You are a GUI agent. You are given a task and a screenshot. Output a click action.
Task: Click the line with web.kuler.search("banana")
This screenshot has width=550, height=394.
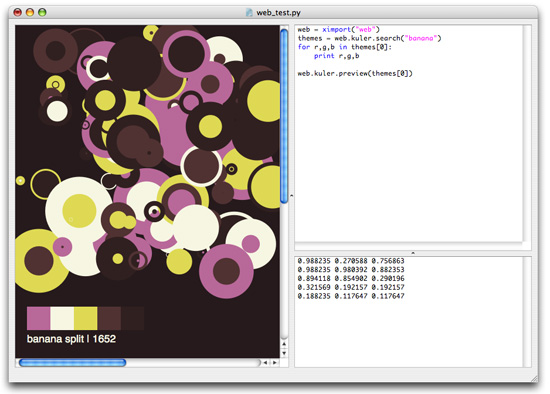point(369,38)
